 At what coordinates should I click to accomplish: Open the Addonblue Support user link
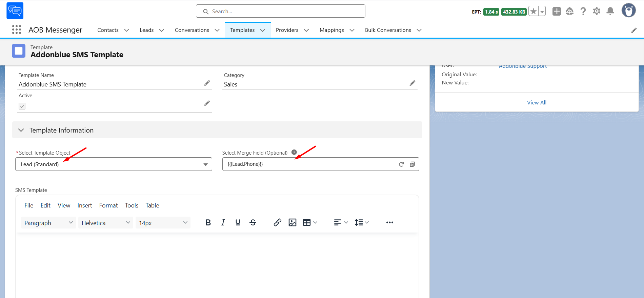[523, 66]
